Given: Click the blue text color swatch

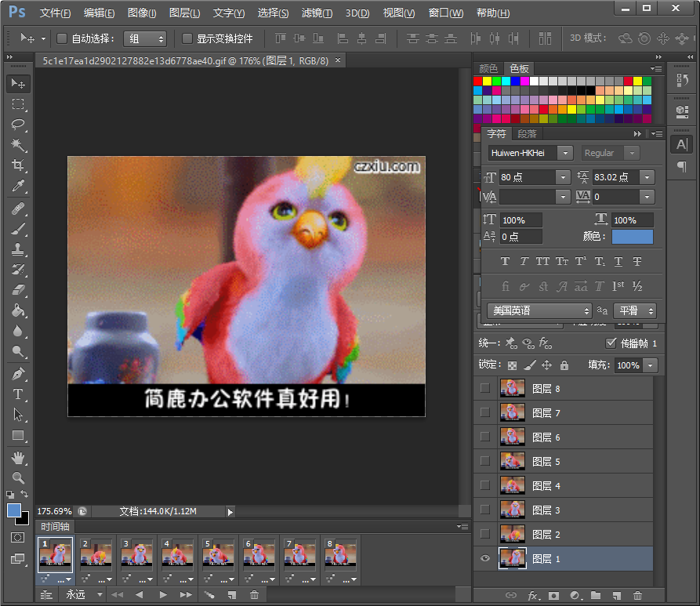Looking at the screenshot, I should (x=631, y=238).
